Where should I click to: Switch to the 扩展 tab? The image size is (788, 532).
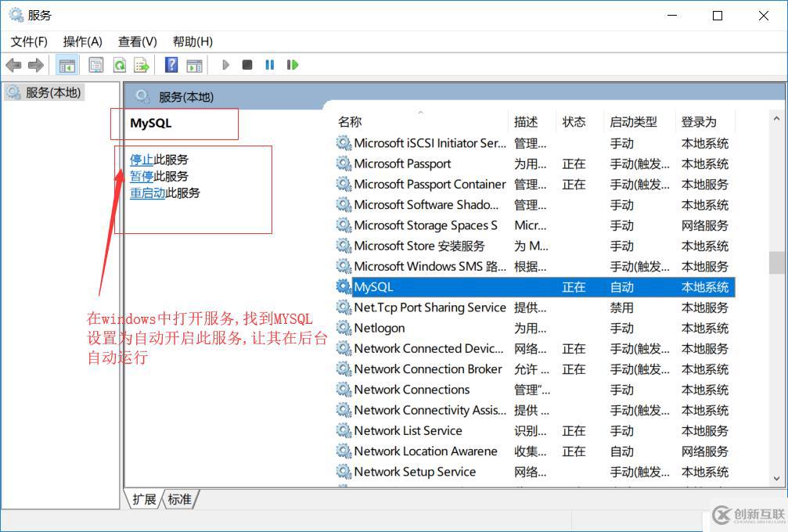click(144, 499)
